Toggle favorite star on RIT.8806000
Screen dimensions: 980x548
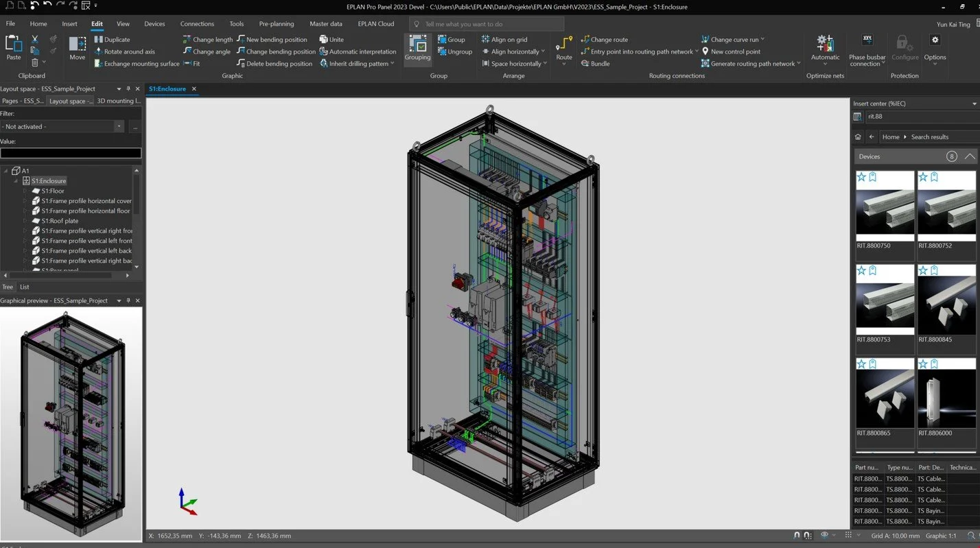coord(923,365)
